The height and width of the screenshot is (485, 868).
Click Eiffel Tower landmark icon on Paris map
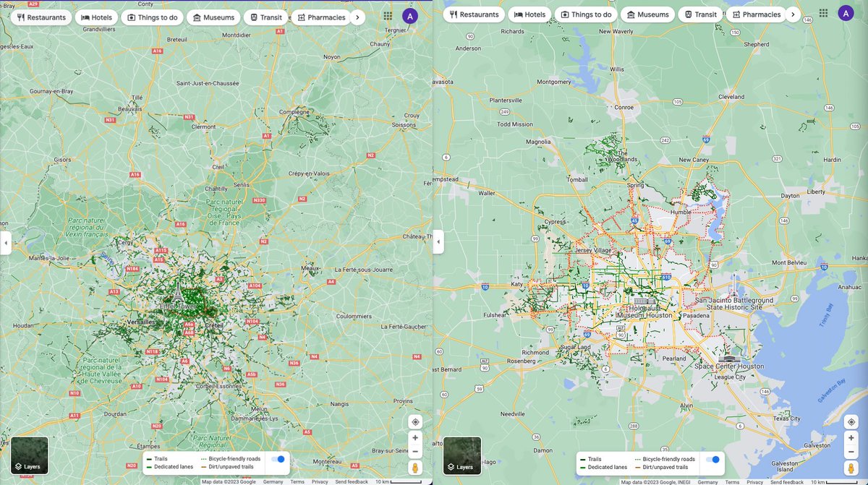point(177,292)
